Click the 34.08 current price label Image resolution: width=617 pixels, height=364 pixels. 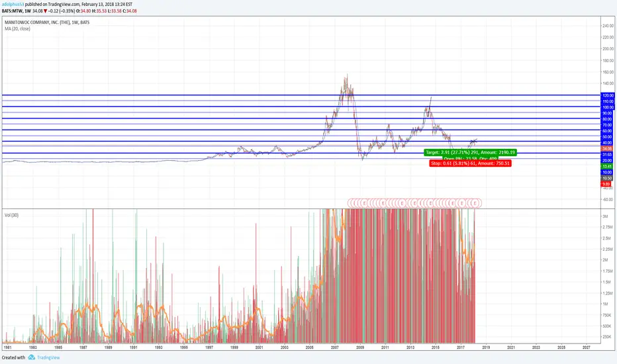coord(608,148)
